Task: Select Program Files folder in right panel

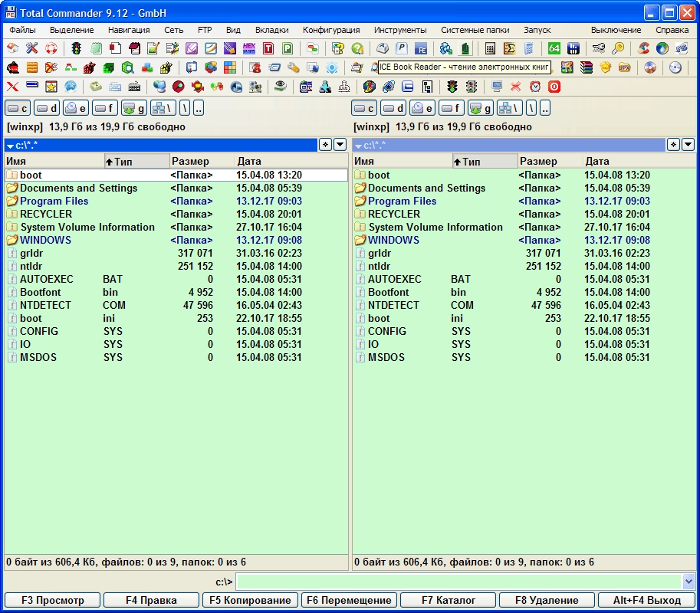Action: pyautogui.click(x=524, y=202)
